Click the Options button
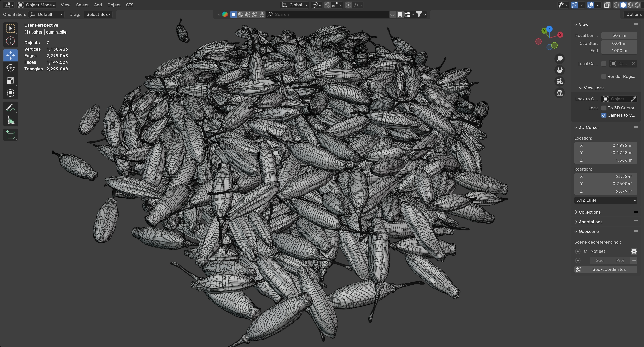644x347 pixels. click(634, 14)
